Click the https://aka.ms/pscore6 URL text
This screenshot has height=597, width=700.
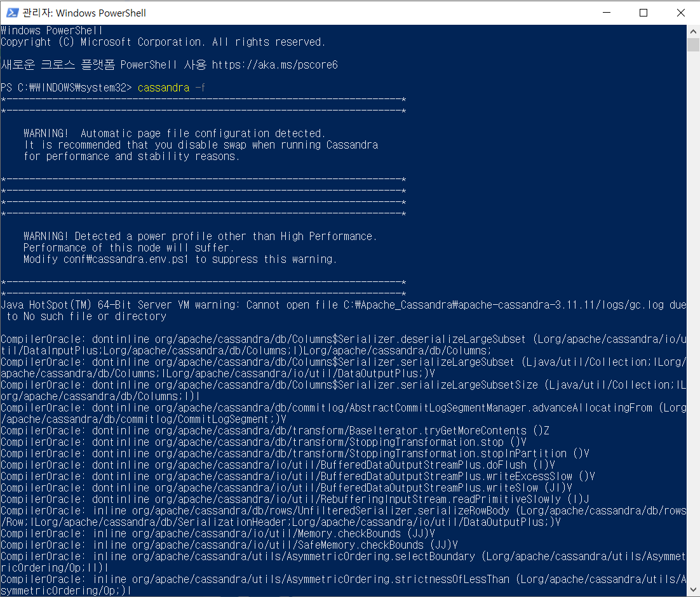pyautogui.click(x=274, y=65)
